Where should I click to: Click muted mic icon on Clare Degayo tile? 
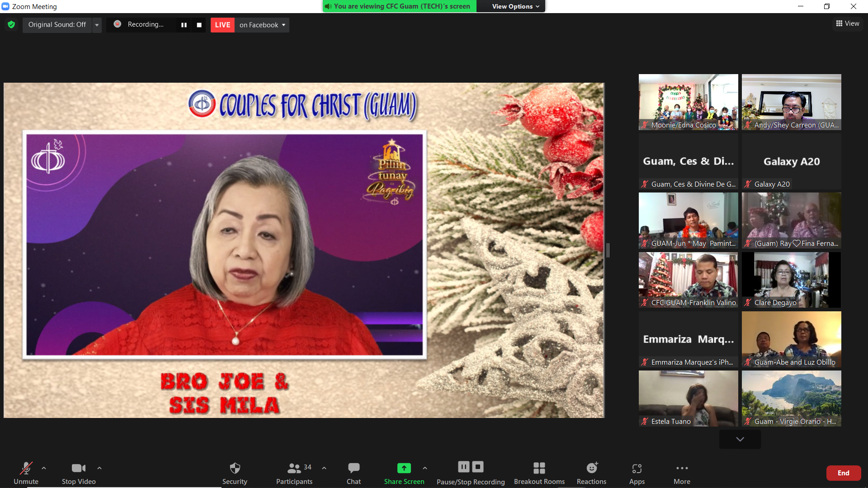tap(748, 303)
